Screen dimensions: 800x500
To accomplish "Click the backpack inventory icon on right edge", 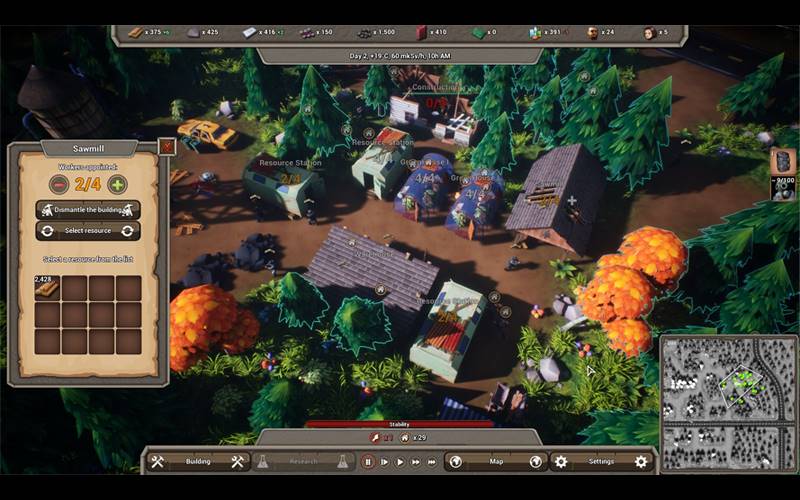I will click(x=784, y=160).
